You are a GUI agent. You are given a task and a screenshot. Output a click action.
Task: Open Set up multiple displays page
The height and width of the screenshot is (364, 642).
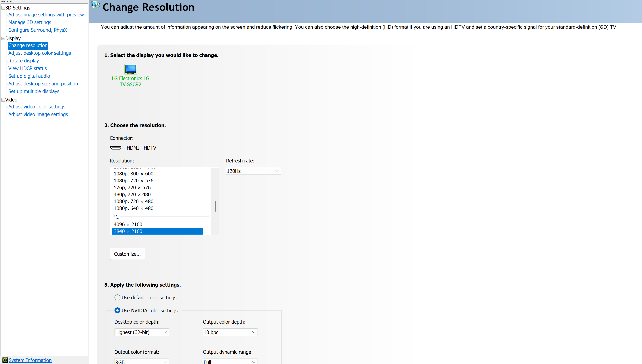tap(34, 91)
